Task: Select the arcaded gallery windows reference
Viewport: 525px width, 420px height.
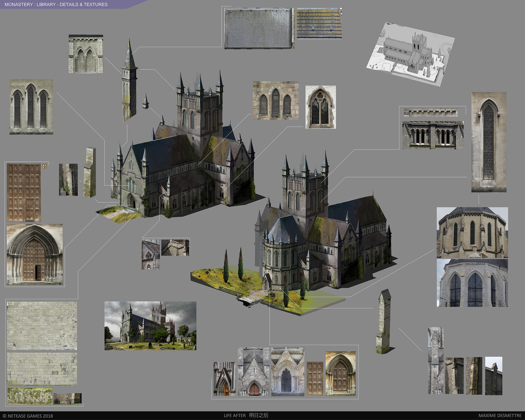Action: tap(433, 135)
